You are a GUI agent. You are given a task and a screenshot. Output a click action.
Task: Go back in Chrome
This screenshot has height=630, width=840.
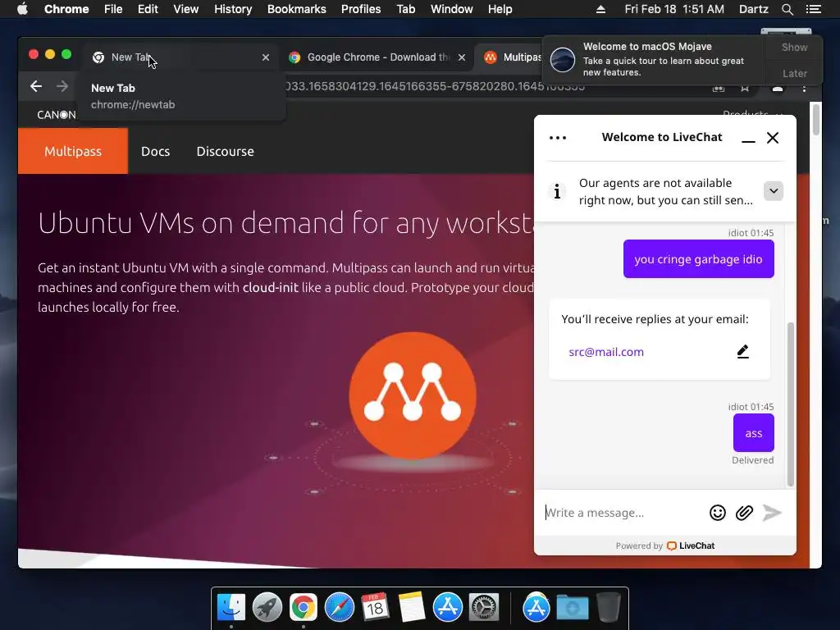pos(36,86)
